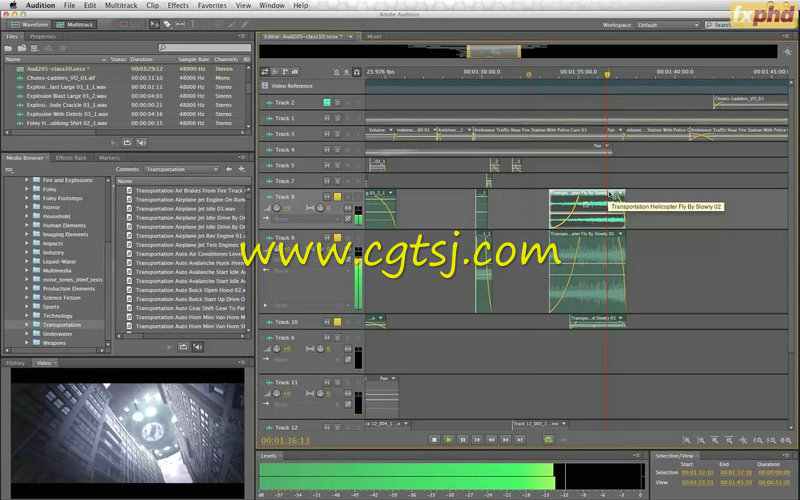Image resolution: width=800 pixels, height=500 pixels.
Task: Toggle the yellow Solo button on Track 8
Action: [337, 196]
